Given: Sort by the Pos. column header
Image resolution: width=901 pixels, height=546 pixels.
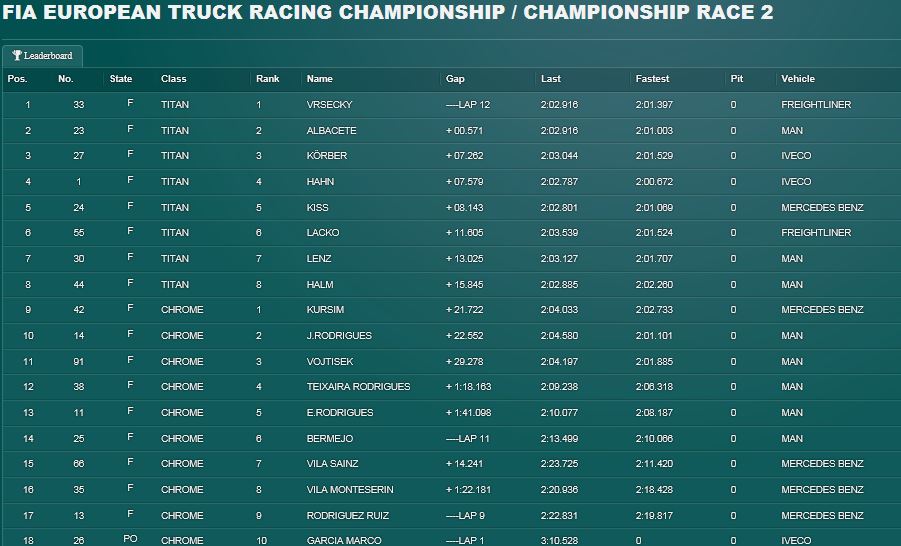Looking at the screenshot, I should tap(17, 79).
